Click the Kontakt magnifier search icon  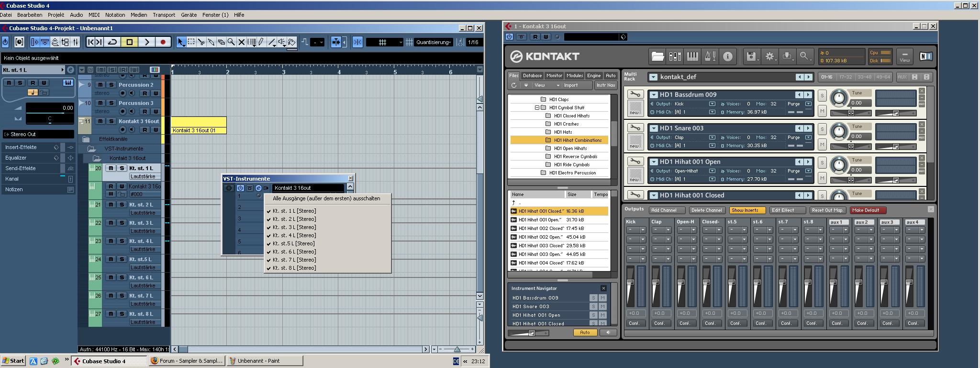pos(804,57)
